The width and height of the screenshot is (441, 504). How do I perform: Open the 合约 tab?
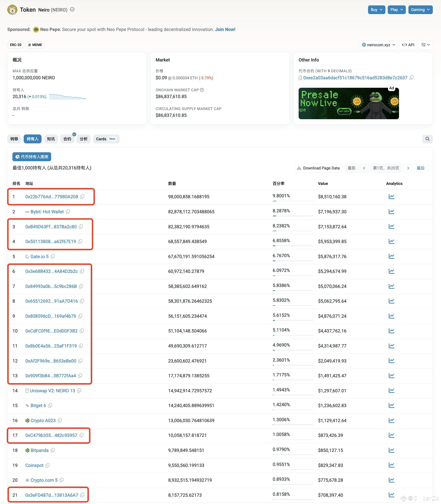(x=67, y=139)
